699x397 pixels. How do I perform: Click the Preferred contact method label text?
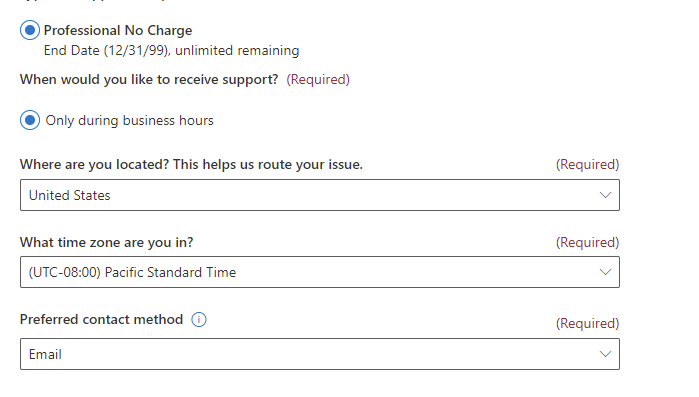(102, 319)
